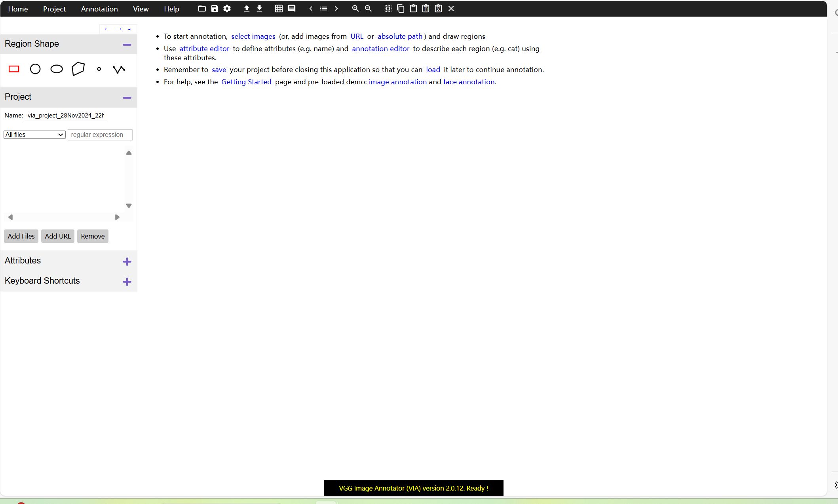
Task: Select the polyline region shape tool
Action: pos(119,70)
